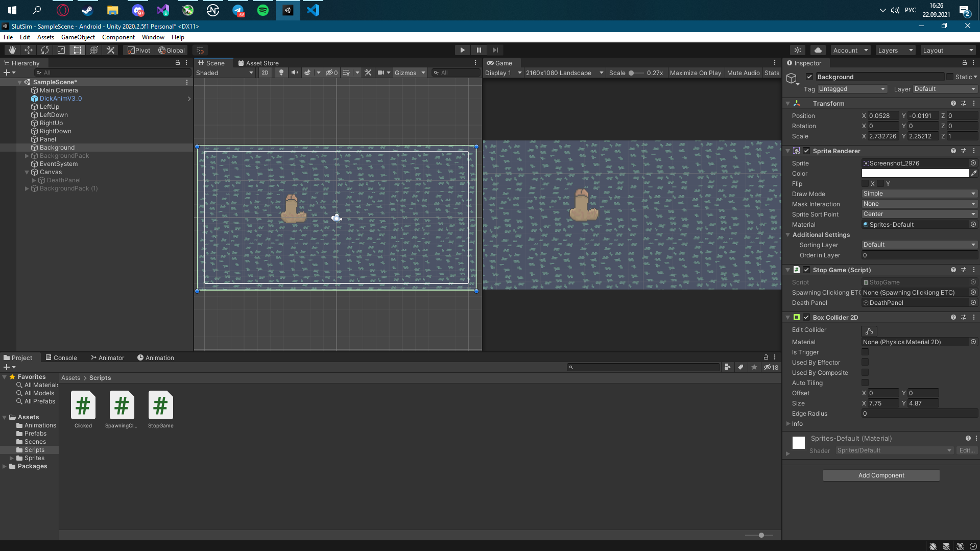Open Sorting Layer dropdown
Image resolution: width=980 pixels, height=551 pixels.
tap(919, 245)
